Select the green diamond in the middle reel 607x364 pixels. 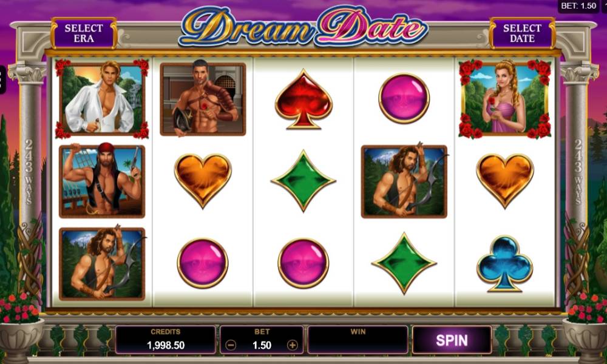pos(303,181)
